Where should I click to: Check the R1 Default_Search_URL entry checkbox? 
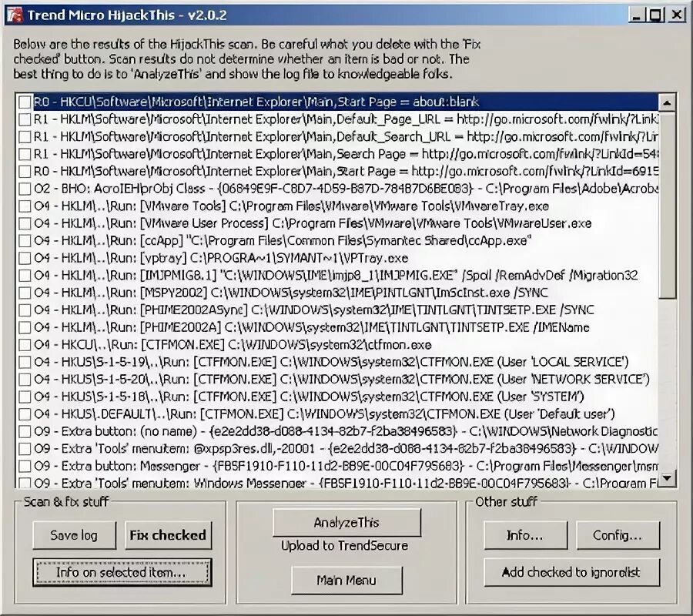(25, 136)
